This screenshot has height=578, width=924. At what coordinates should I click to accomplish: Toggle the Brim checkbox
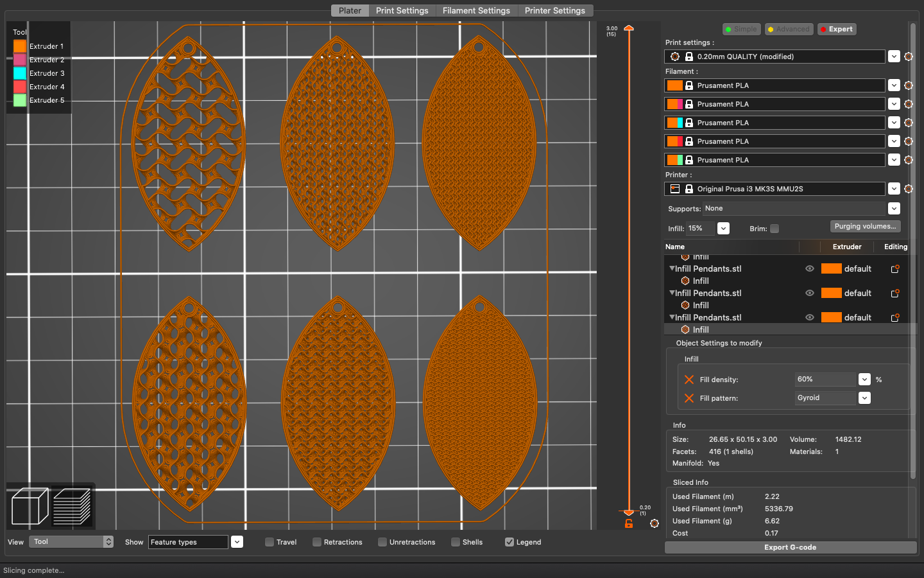(774, 229)
